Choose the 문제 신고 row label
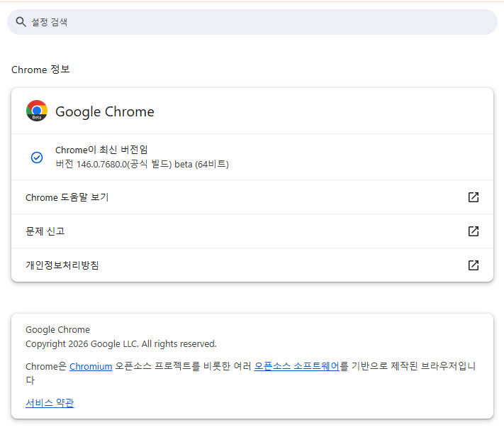Screen dimensions: 504x430 (x=45, y=231)
